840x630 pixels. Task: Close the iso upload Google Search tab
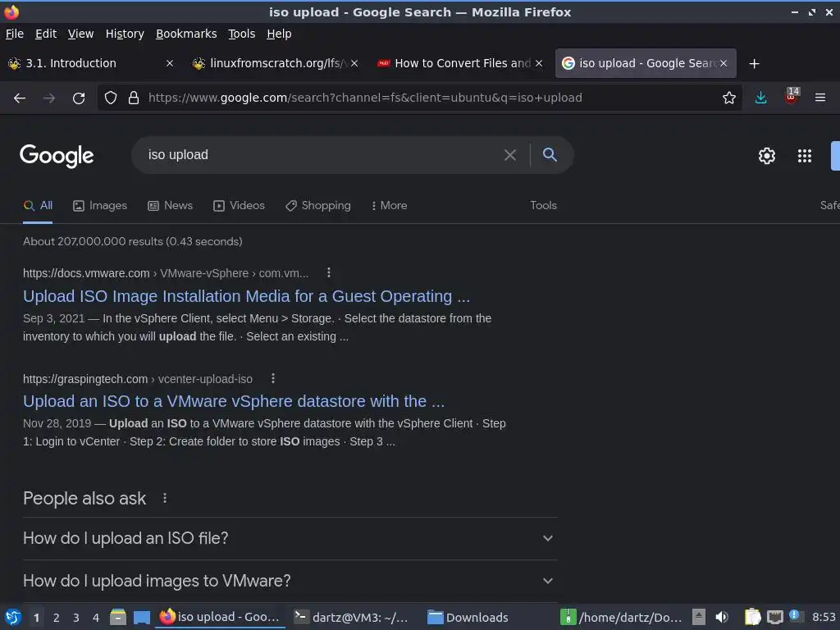point(724,64)
